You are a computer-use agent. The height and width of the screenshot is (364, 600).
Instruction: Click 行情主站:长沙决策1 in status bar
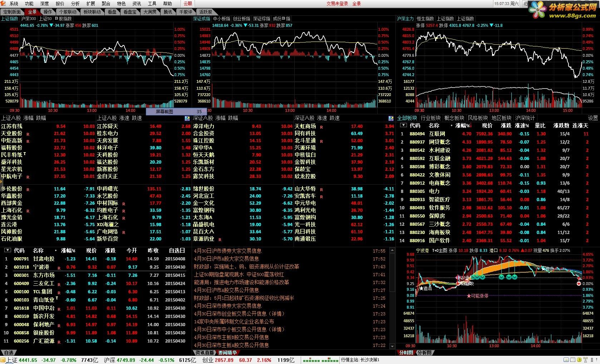[360, 360]
